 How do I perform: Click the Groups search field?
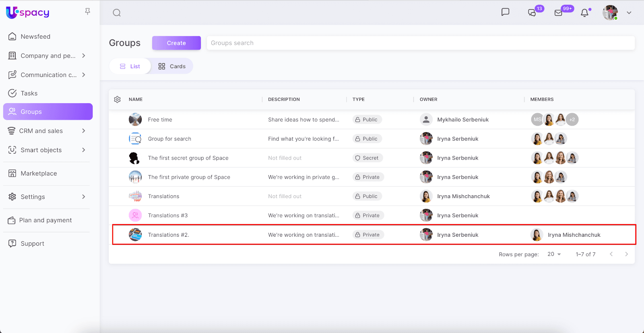(420, 43)
